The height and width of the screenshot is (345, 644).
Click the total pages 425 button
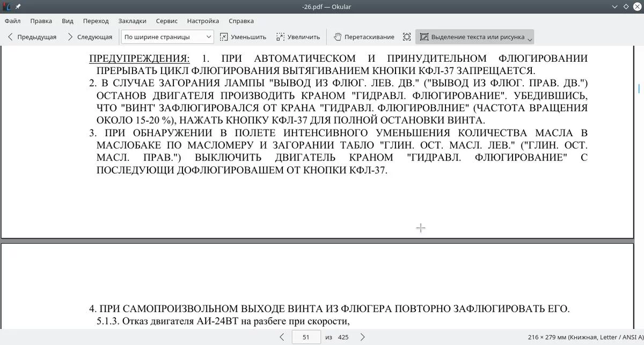[x=343, y=337]
